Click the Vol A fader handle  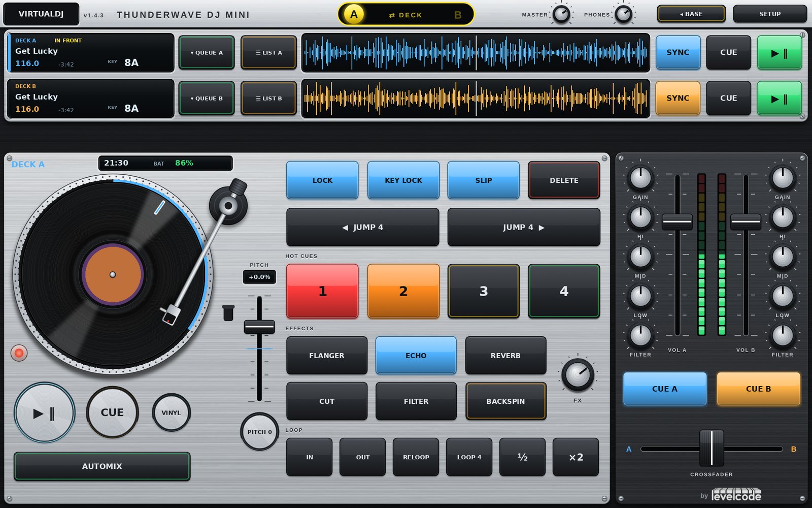point(677,221)
